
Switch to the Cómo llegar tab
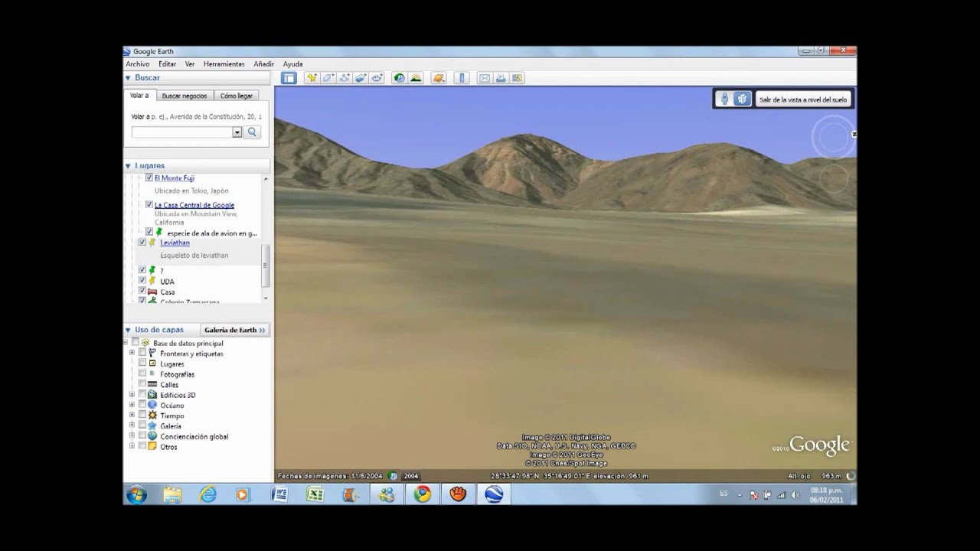coord(236,96)
